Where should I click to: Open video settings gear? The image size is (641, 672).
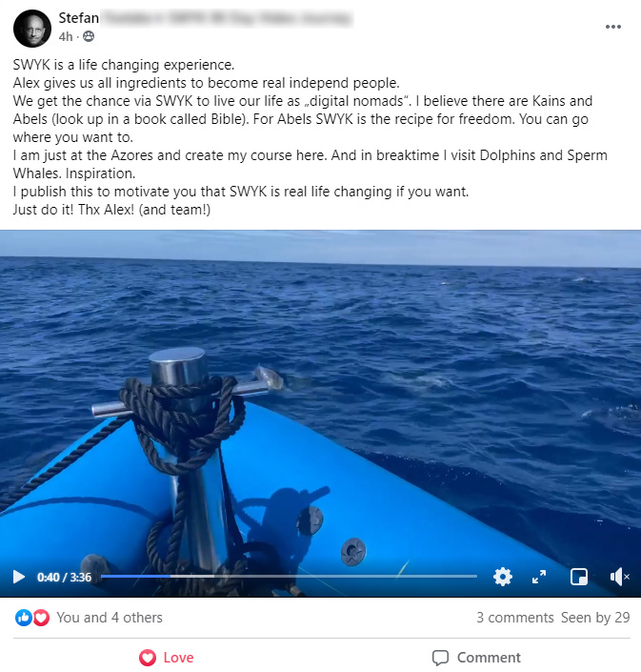(503, 577)
